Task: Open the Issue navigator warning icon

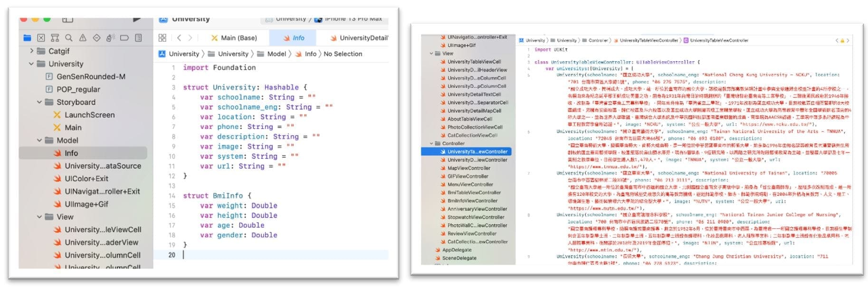Action: (x=83, y=38)
